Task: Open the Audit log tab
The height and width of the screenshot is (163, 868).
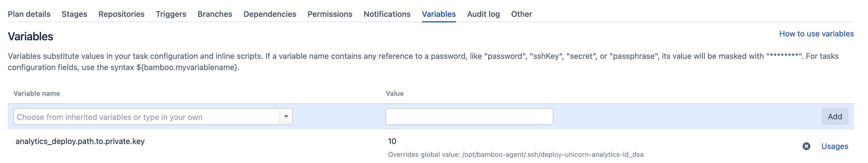Action: (x=483, y=14)
